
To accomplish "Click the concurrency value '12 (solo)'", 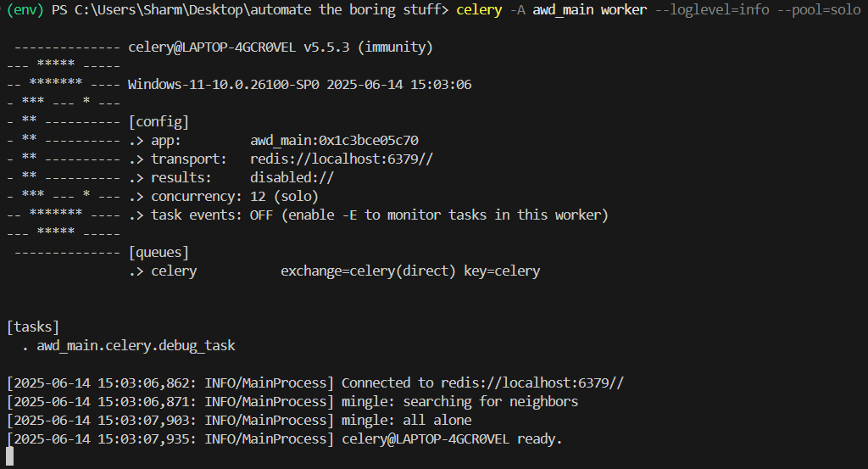I will pos(284,197).
